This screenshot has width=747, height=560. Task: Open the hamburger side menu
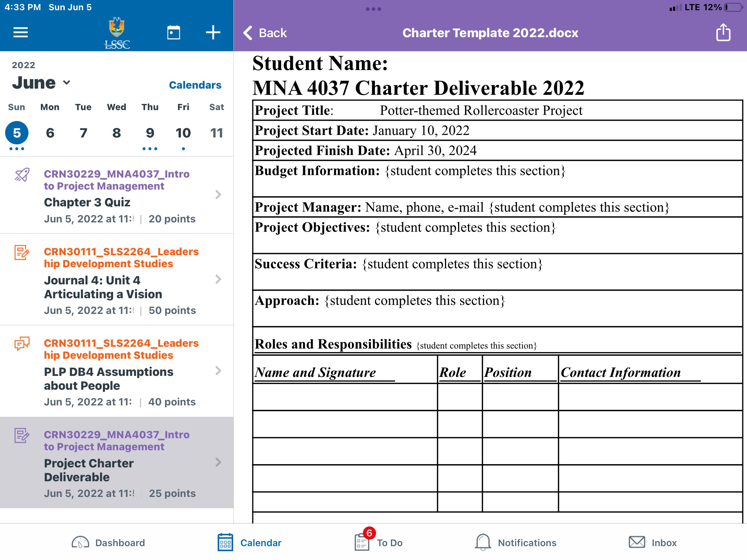point(20,32)
